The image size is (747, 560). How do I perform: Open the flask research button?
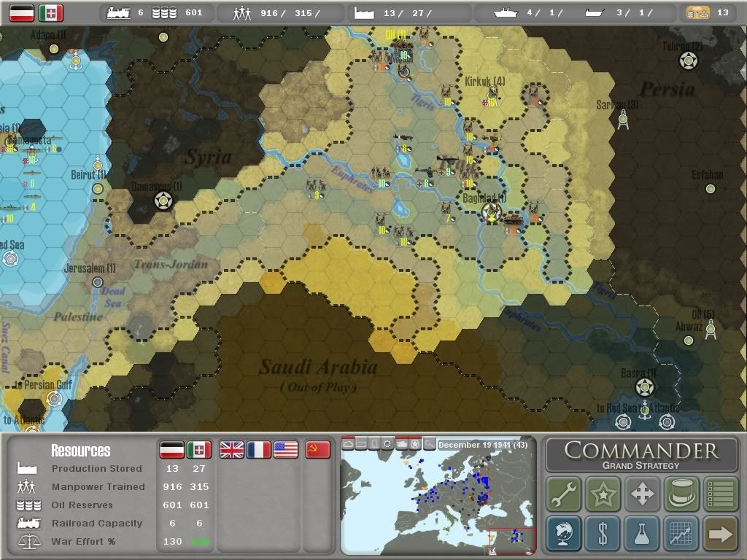pos(642,533)
